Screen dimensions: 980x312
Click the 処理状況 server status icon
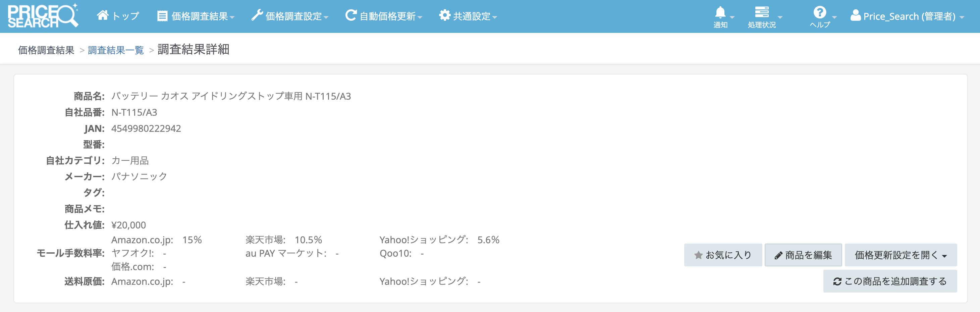[762, 12]
